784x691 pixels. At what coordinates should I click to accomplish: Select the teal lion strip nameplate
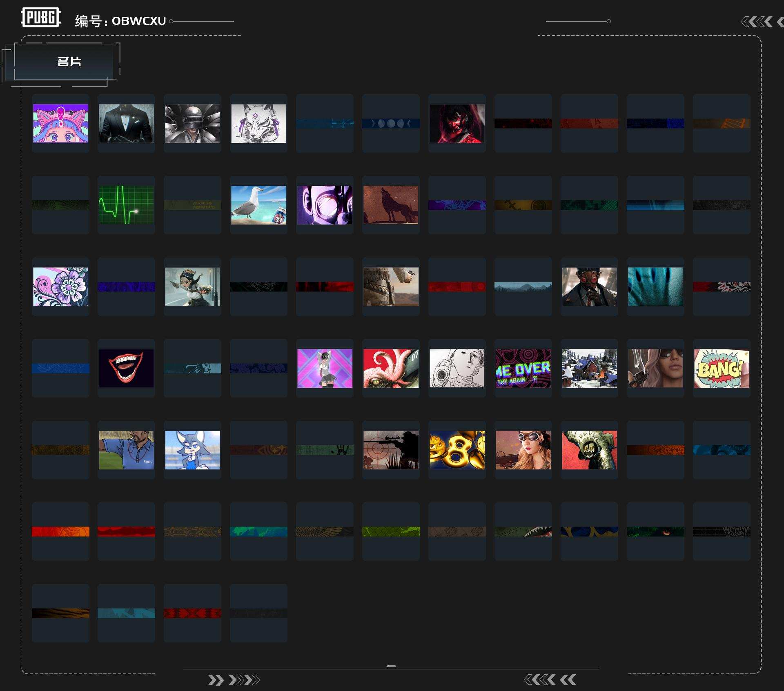pos(193,368)
